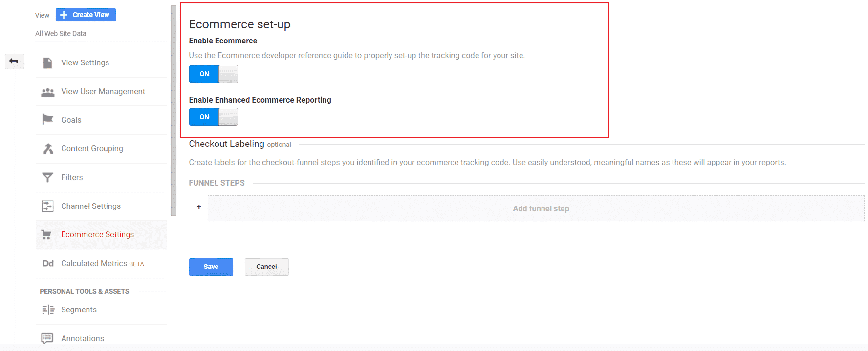Viewport: 868px width, 351px height.
Task: Select Goals from the View menu list
Action: click(71, 120)
